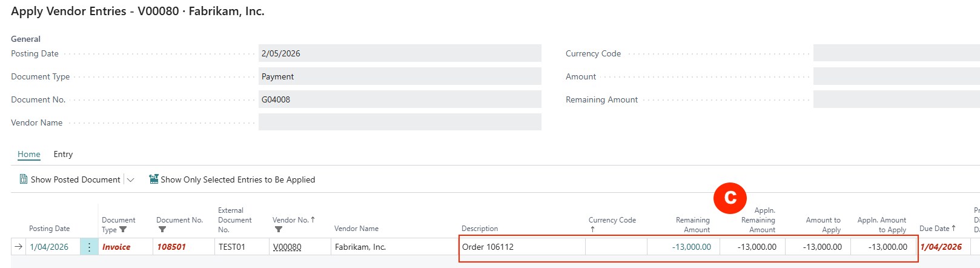
Task: Select the Order 106112 description cell
Action: click(x=522, y=247)
